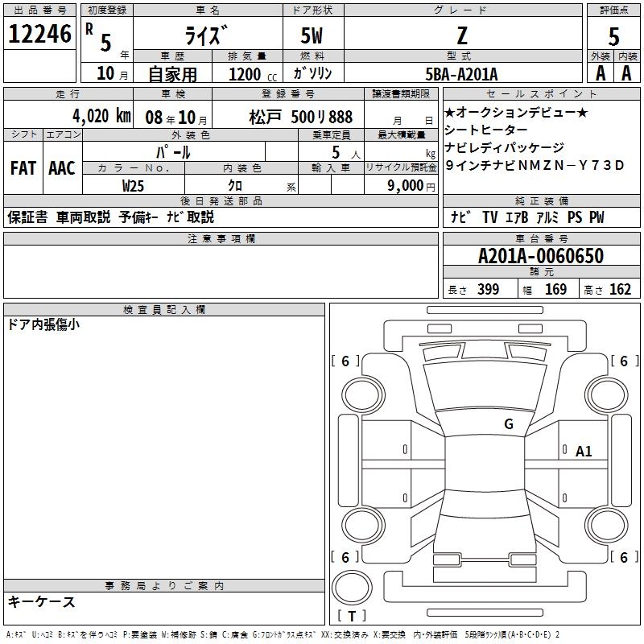Click the air conditioner value AAC
Image resolution: width=644 pixels, height=644 pixels.
[x=62, y=168]
